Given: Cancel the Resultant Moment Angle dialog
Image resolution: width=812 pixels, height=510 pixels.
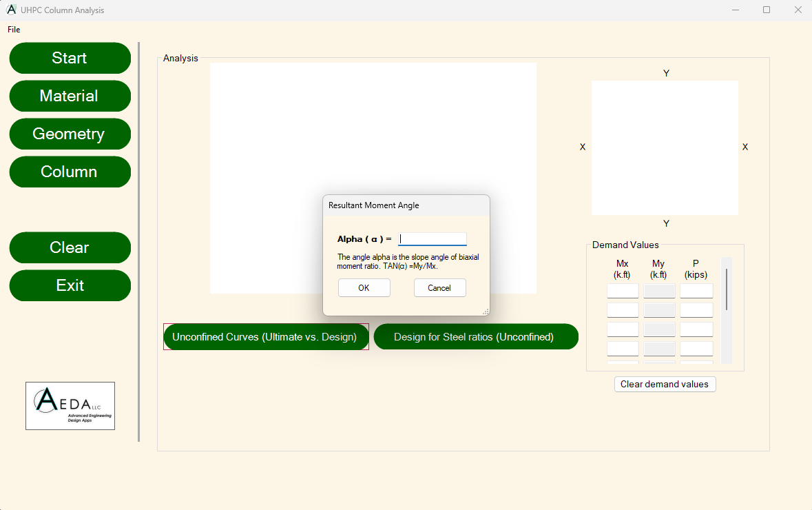Looking at the screenshot, I should point(439,287).
